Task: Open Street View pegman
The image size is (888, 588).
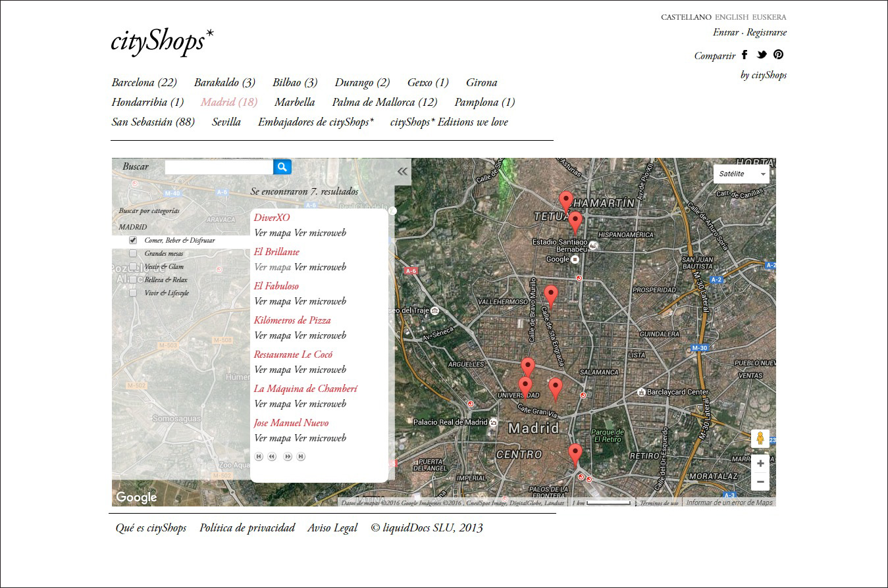Action: (x=760, y=439)
